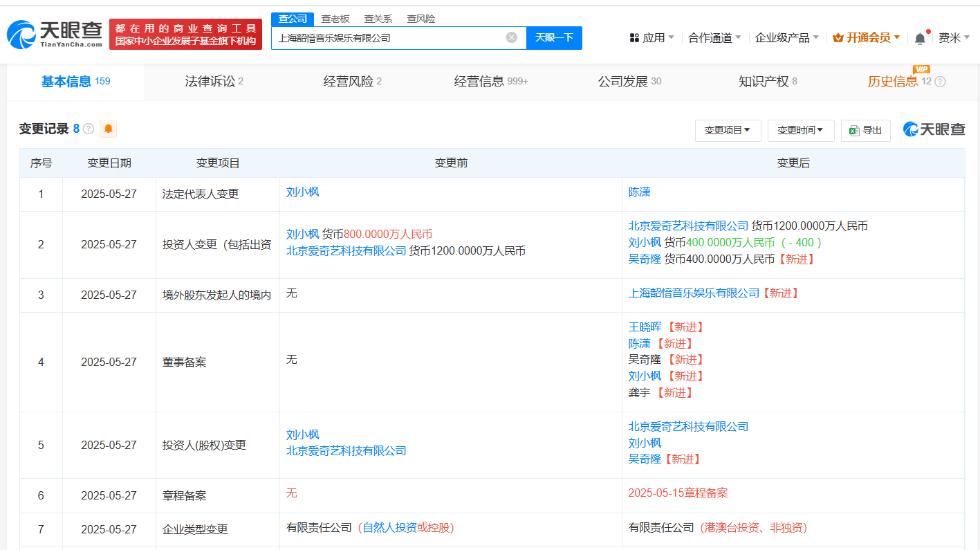980x550 pixels.
Task: Clear the search box text
Action: (512, 37)
